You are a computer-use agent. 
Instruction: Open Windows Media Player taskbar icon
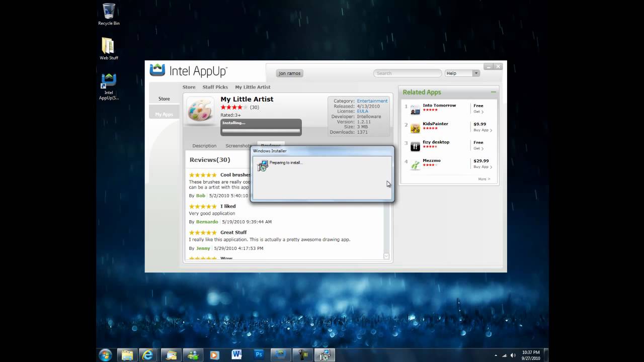[214, 354]
